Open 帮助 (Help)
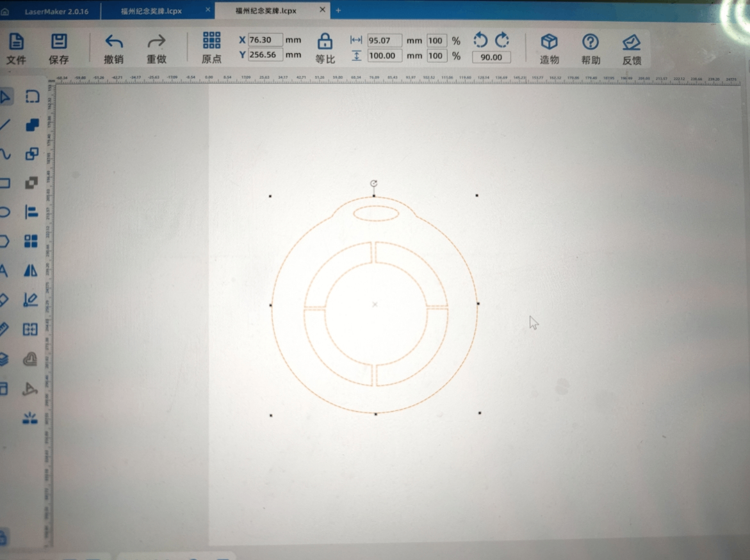The width and height of the screenshot is (750, 560). click(591, 42)
